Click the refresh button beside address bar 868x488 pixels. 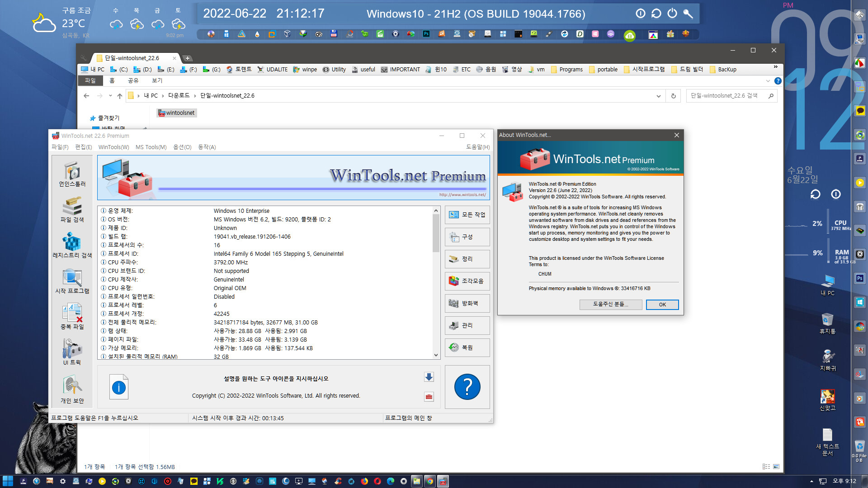(673, 96)
